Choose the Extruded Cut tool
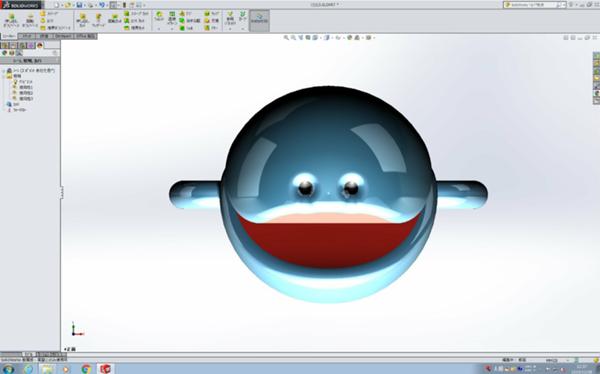600x374 pixels. point(82,20)
